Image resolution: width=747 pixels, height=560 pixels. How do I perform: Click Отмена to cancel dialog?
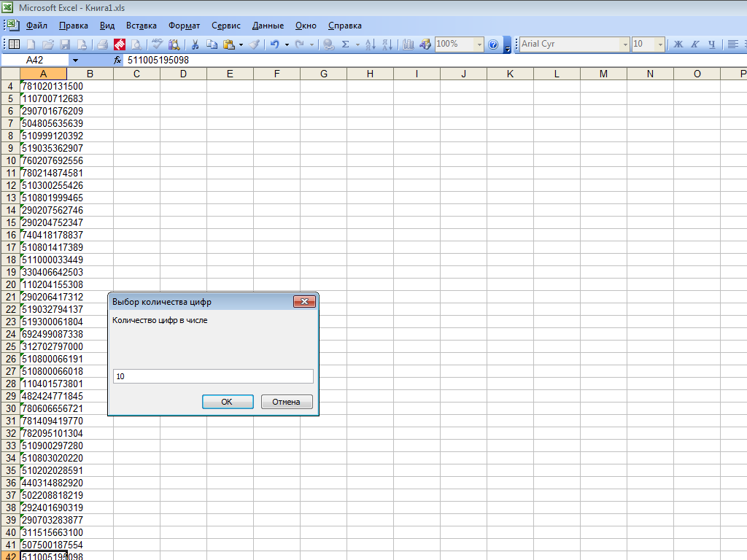287,402
